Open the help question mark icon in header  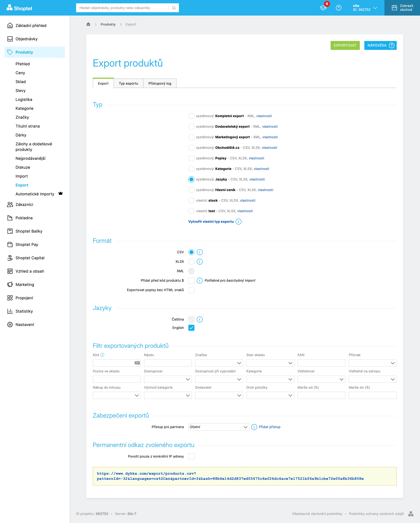338,8
